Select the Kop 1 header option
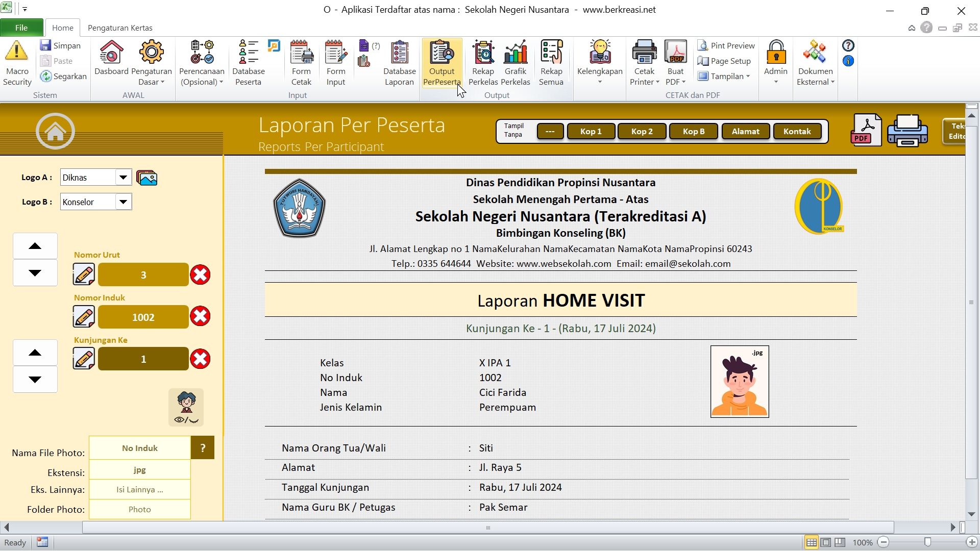 (x=591, y=131)
